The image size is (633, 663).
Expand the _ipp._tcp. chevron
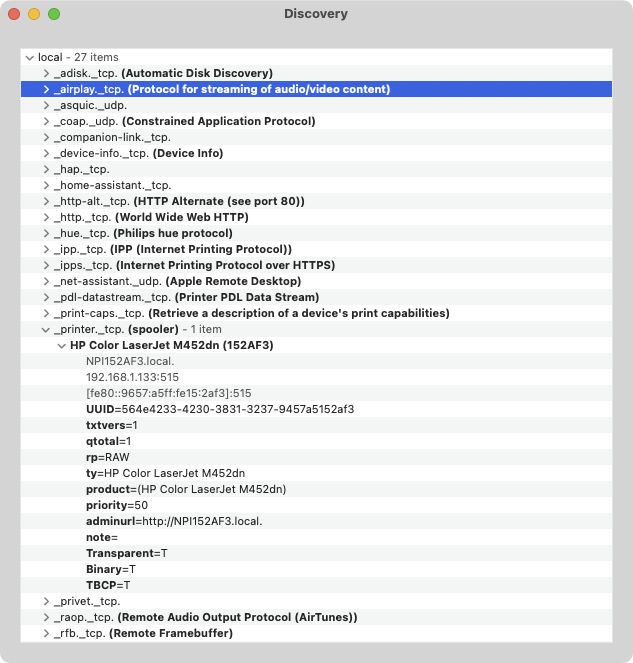46,249
